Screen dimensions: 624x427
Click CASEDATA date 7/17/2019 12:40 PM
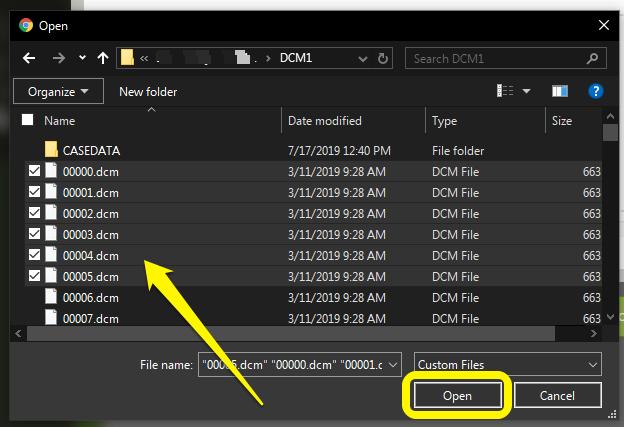point(339,151)
